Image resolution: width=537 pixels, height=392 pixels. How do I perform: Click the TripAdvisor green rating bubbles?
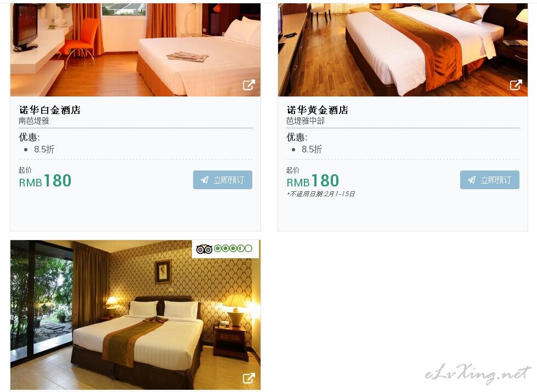tap(233, 248)
